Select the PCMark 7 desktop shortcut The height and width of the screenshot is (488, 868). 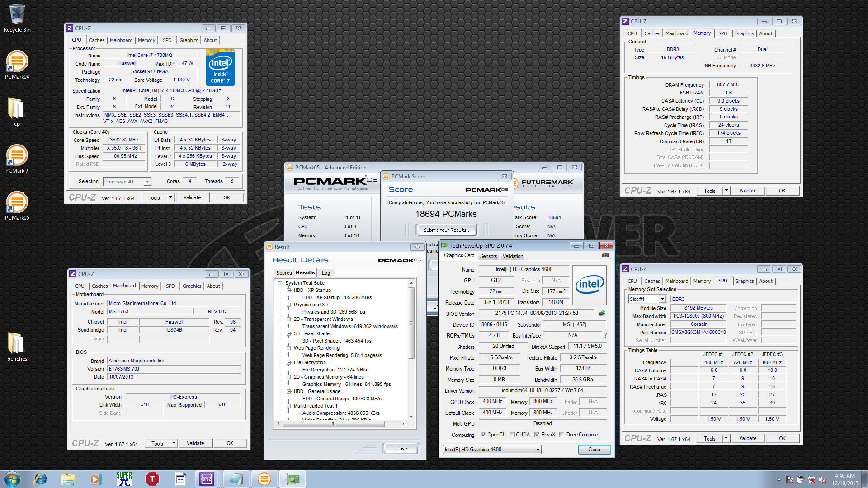[17, 159]
